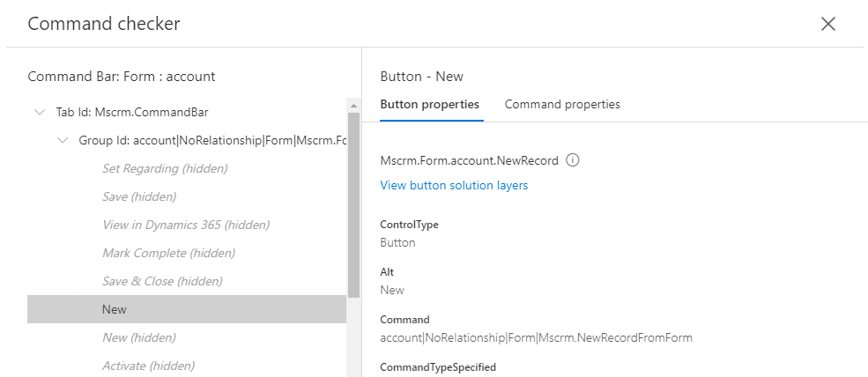Select Set Regarding (hidden) tree item
Screen dimensions: 868x377
[x=165, y=168]
